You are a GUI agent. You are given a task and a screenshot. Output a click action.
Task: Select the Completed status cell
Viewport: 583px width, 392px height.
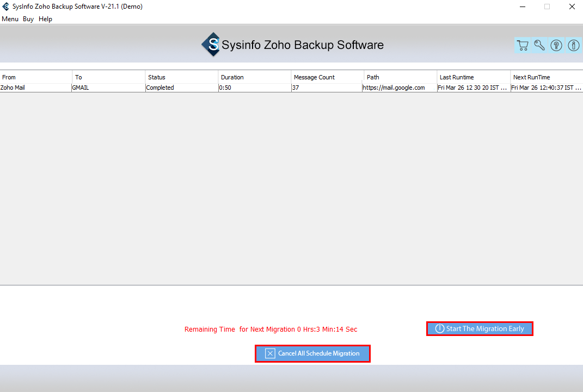[182, 88]
